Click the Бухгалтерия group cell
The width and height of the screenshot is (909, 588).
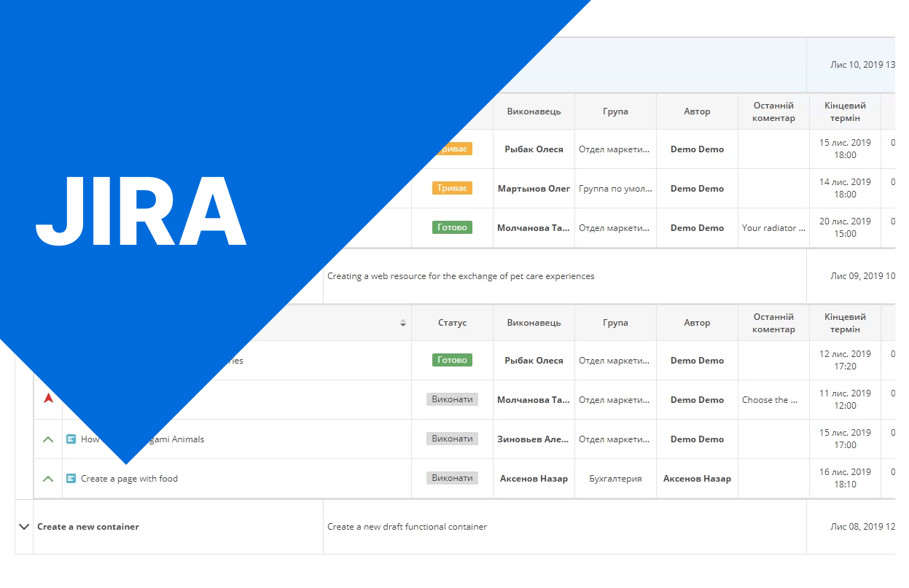(x=615, y=479)
